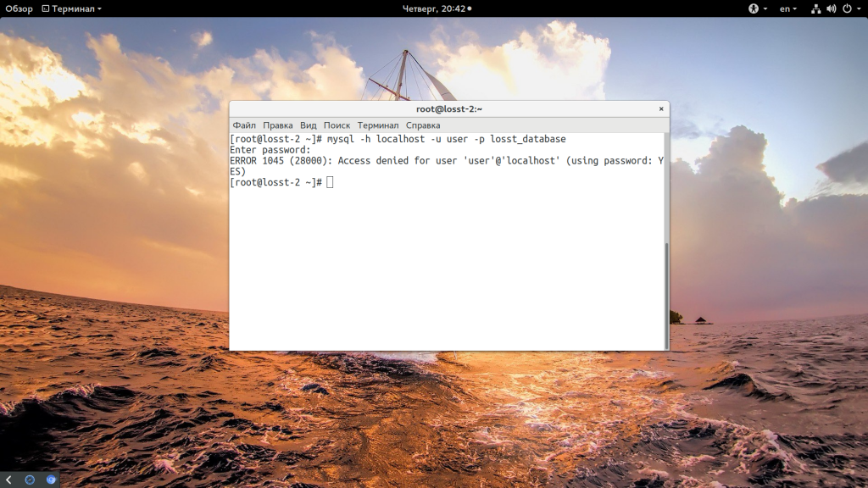
Task: Collapse the tray using the left arrow
Action: 8,480
